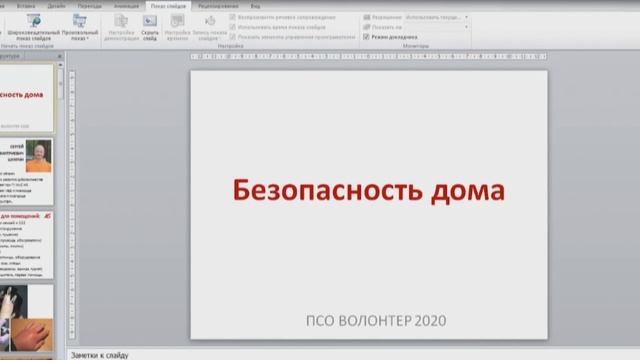Screen dimensions: 640x360
Task: Select the Безопасность дома slide thumbnail
Action: tap(27, 98)
